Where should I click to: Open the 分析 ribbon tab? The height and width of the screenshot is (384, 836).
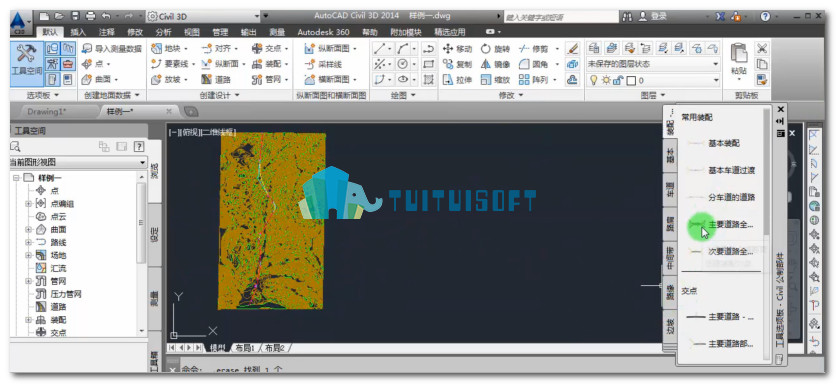tap(164, 32)
